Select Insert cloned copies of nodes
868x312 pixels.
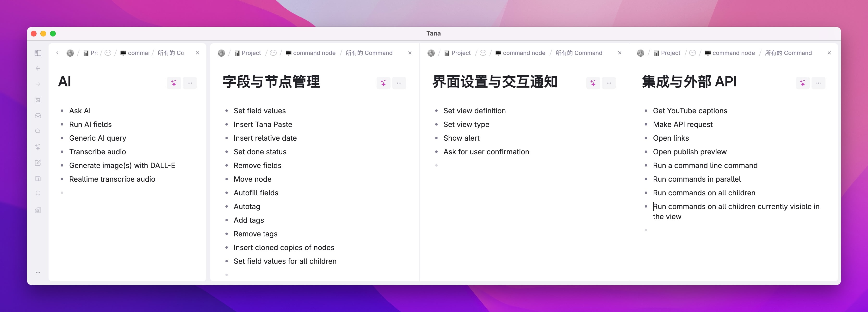pos(284,248)
